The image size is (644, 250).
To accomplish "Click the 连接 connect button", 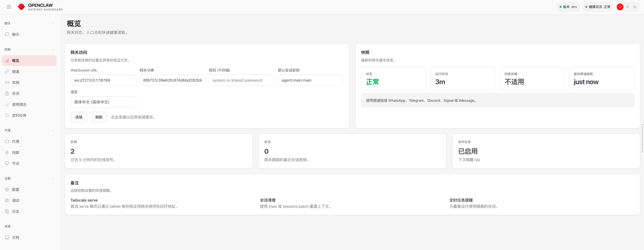I will click(79, 117).
